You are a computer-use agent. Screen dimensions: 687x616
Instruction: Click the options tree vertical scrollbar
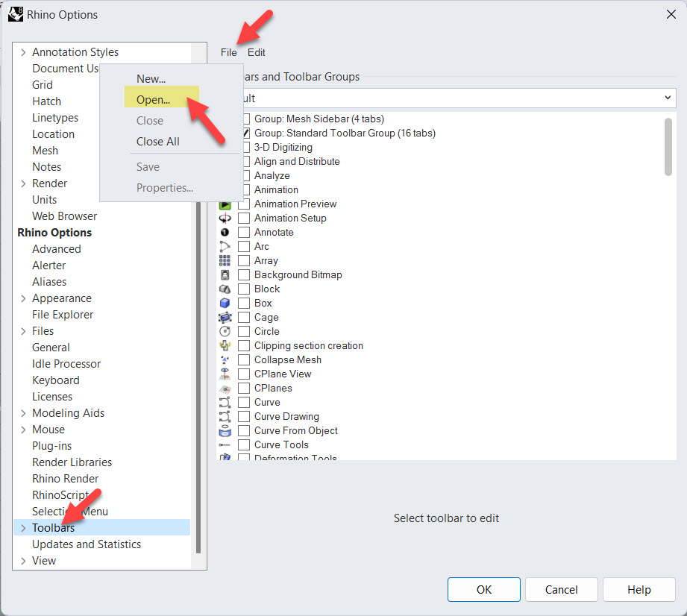click(198, 377)
